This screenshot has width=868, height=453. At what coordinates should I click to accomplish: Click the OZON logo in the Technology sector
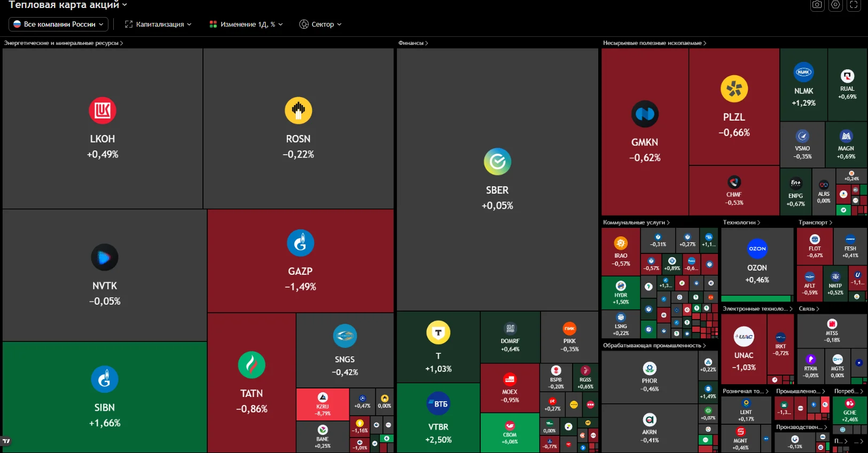(757, 249)
